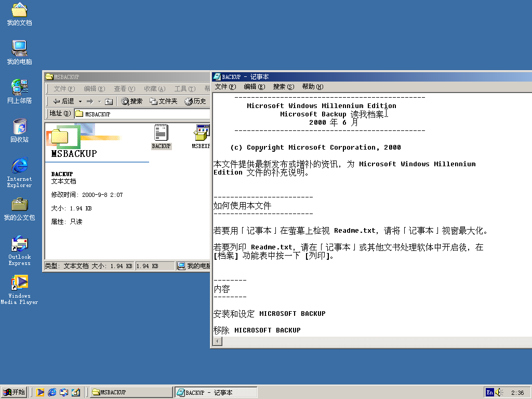Click the 内容 heading in Notepad
Image resolution: width=532 pixels, height=399 pixels.
[221, 289]
